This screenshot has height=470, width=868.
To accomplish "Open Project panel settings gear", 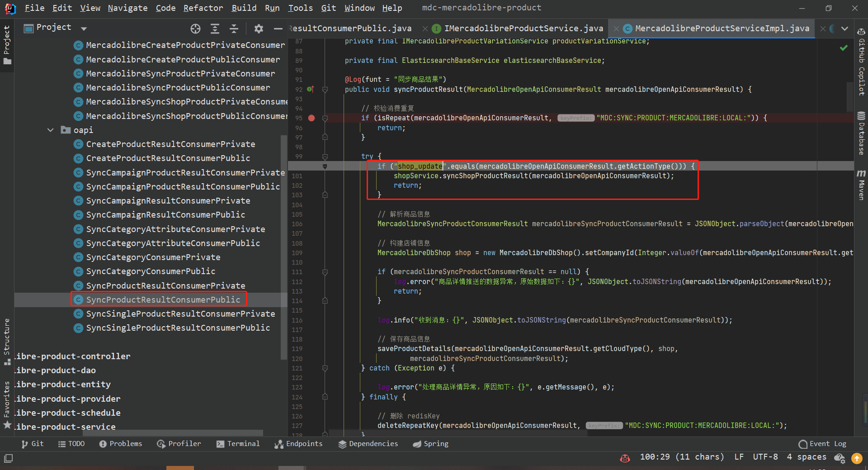I will pos(259,29).
